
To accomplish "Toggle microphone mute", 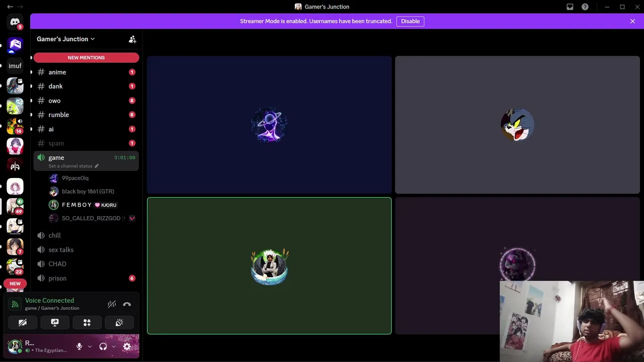I will pyautogui.click(x=79, y=346).
